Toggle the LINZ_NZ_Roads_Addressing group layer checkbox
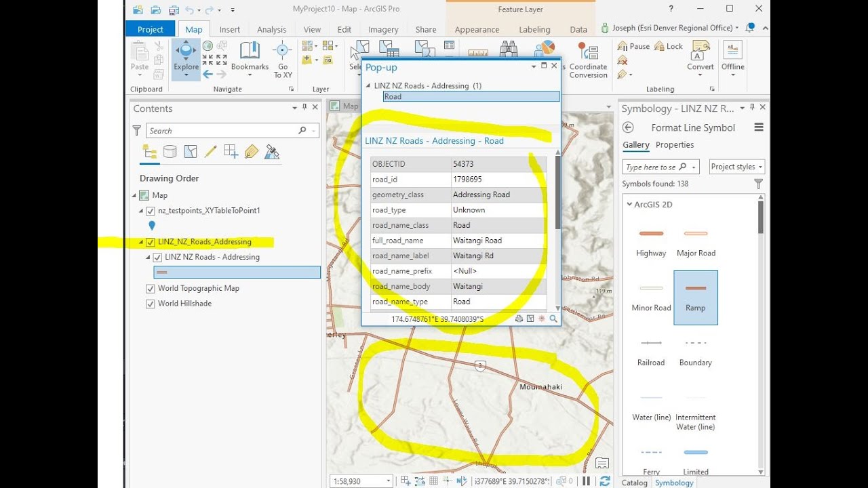This screenshot has width=868, height=488. point(151,242)
